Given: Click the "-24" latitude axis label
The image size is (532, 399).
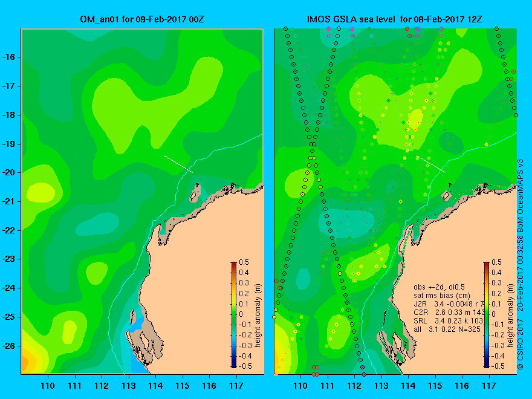Looking at the screenshot, I should [7, 288].
